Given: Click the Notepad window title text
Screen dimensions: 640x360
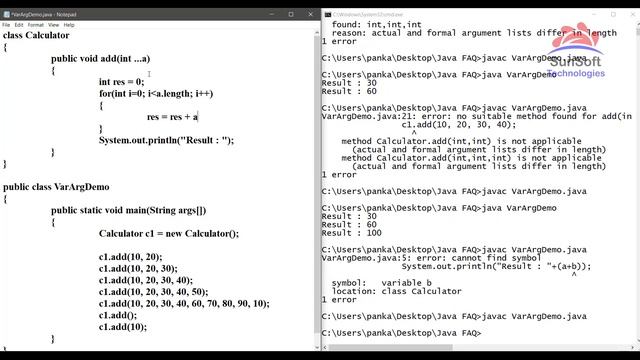Looking at the screenshot, I should [x=44, y=14].
